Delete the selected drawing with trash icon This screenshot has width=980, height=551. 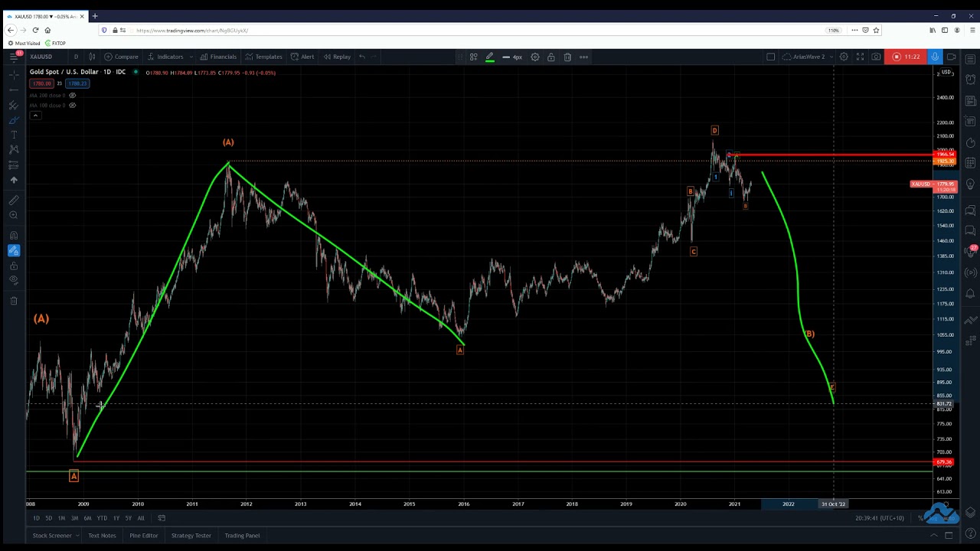click(567, 57)
